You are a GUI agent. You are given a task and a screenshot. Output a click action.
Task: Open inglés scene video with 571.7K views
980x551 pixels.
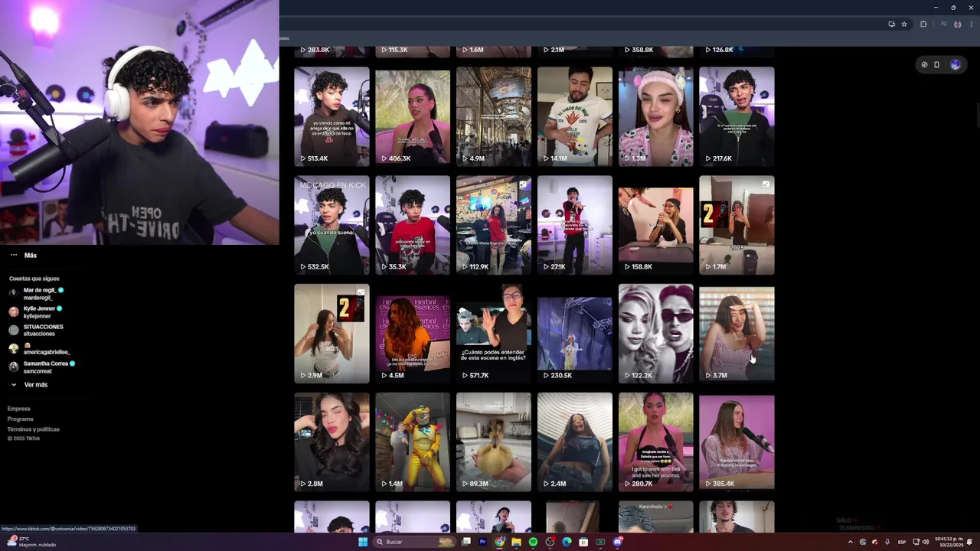[x=494, y=334]
